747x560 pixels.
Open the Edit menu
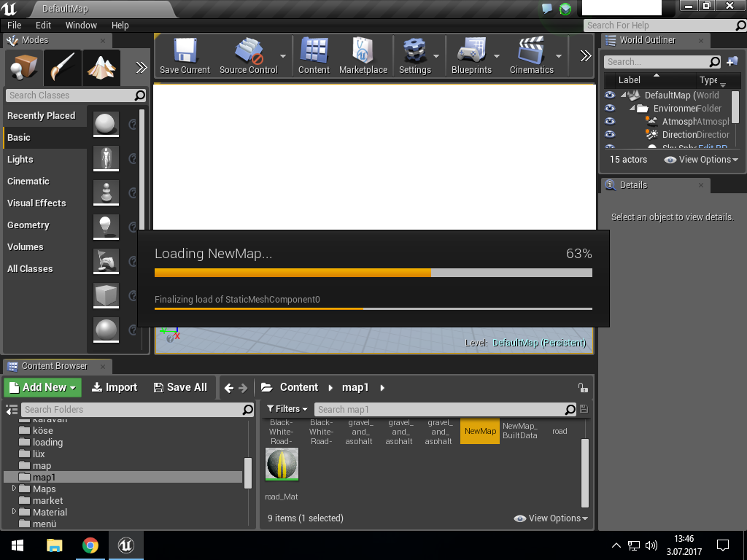[x=43, y=26]
